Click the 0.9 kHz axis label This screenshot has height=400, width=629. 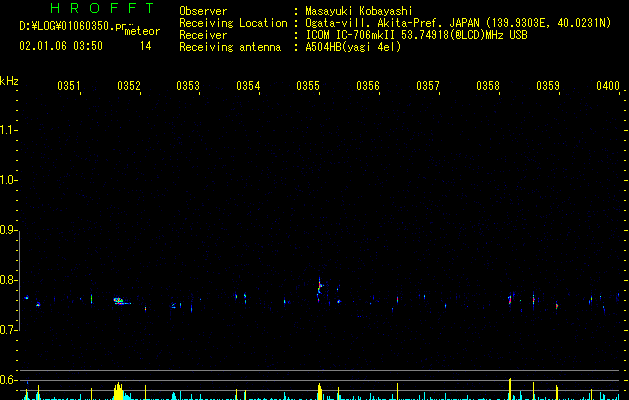tap(8, 230)
